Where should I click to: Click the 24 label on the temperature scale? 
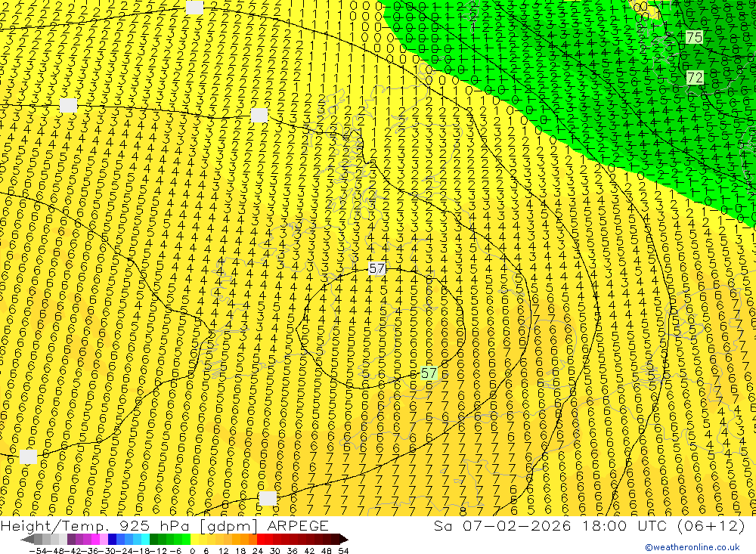[258, 551]
